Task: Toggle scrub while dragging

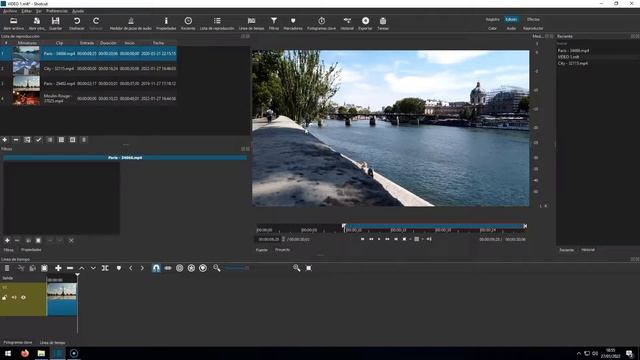Action: (x=168, y=268)
